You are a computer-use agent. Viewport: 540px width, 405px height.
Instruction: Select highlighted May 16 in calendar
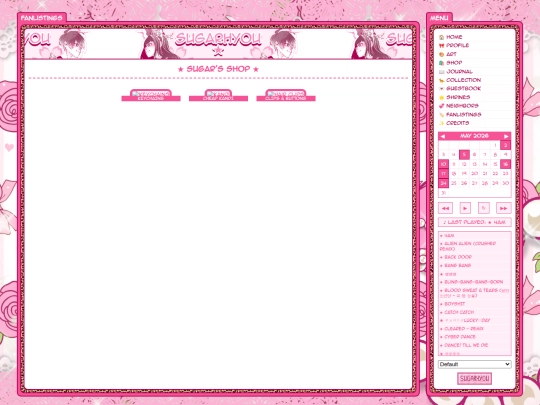(505, 164)
